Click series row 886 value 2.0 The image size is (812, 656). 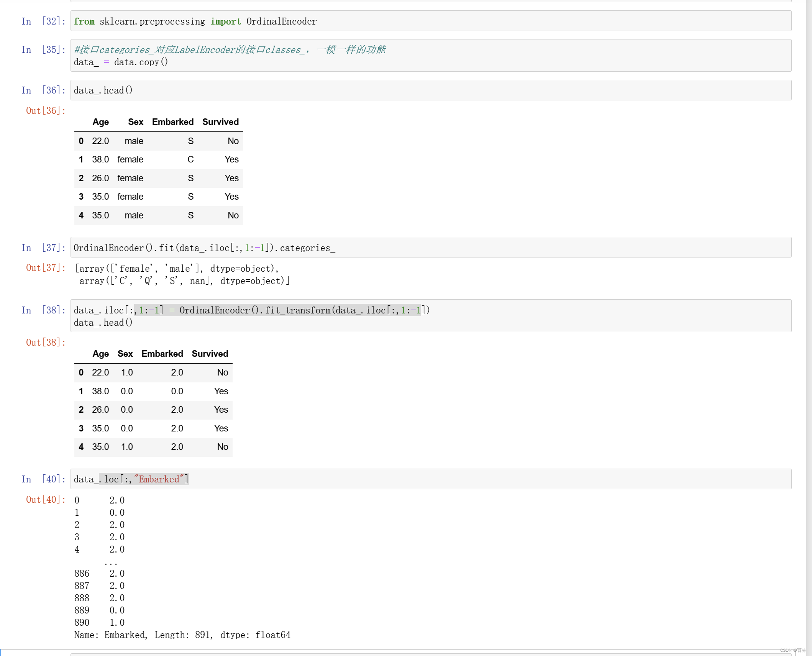(x=117, y=574)
